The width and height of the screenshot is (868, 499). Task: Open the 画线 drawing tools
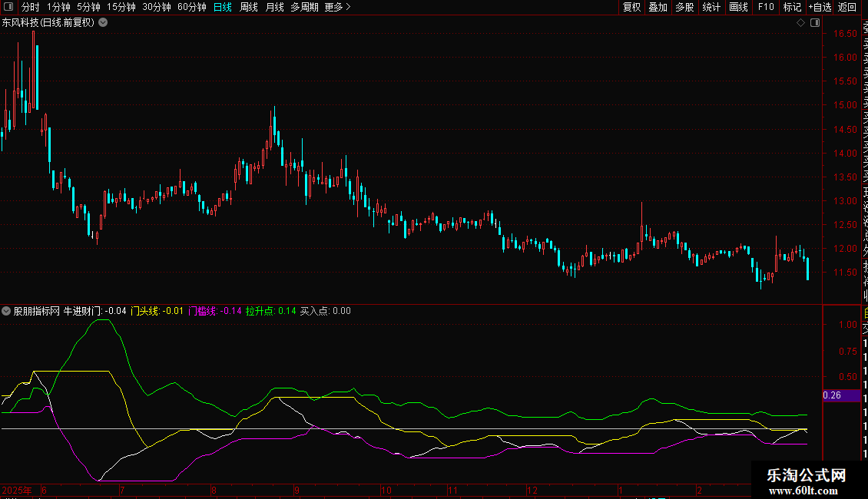(738, 7)
